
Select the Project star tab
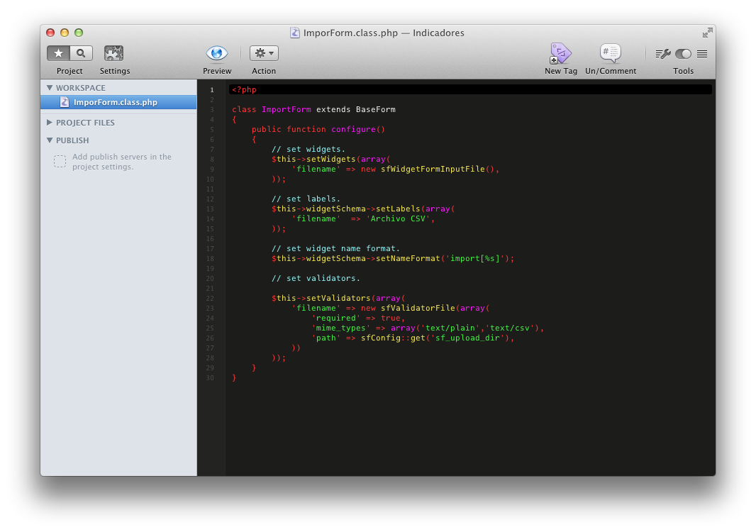point(58,53)
